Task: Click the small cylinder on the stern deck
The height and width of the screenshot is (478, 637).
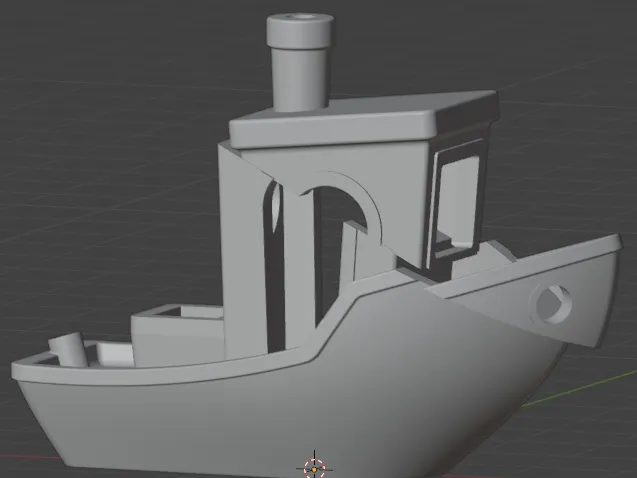Action: 69,349
